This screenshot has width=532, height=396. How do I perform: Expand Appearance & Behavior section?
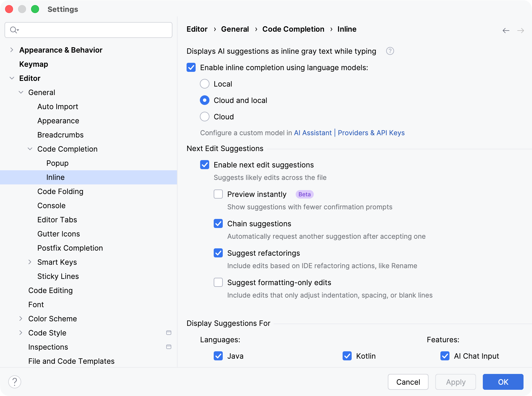(12, 50)
